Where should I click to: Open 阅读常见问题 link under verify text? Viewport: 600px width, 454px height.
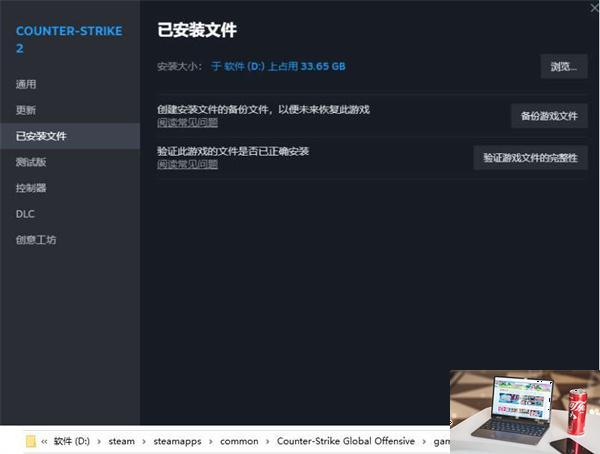coord(188,164)
